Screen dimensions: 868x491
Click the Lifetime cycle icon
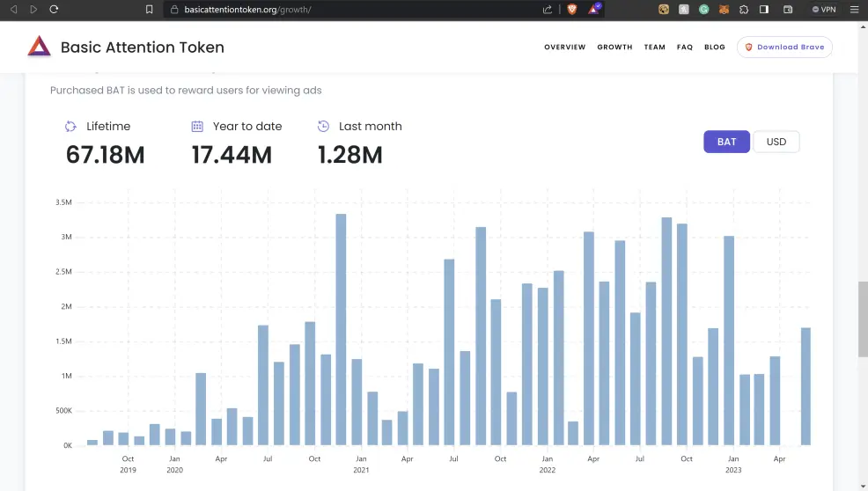click(70, 126)
